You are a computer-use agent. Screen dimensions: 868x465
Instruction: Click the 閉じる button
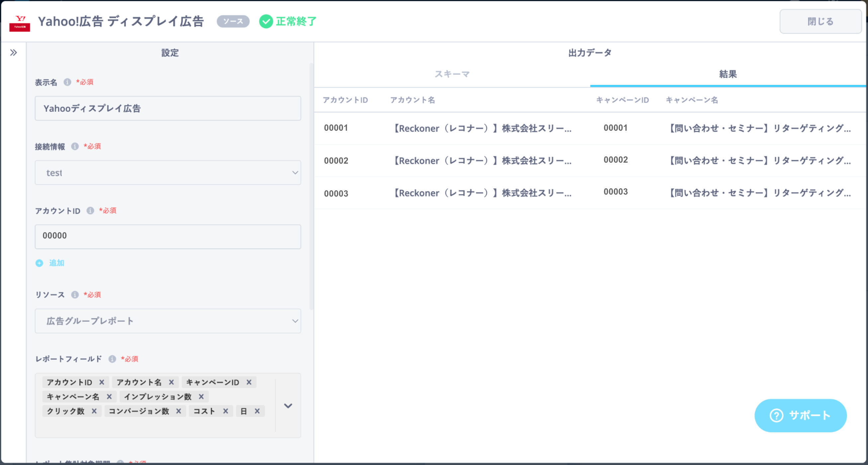pos(820,22)
